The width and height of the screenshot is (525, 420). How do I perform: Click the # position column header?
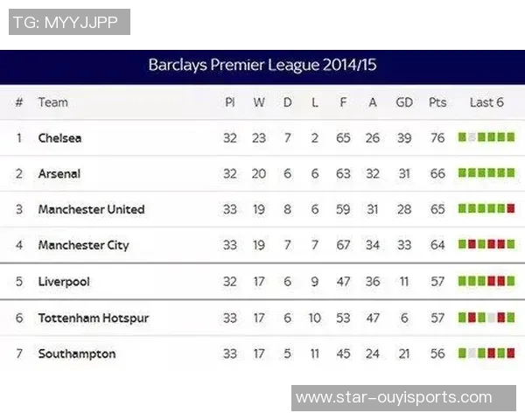click(19, 102)
